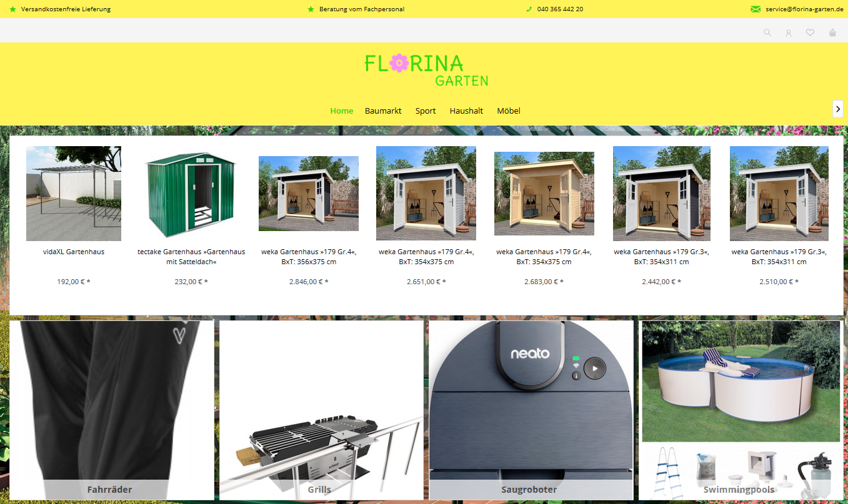Open the shopping basket icon
The width and height of the screenshot is (848, 504).
[832, 33]
